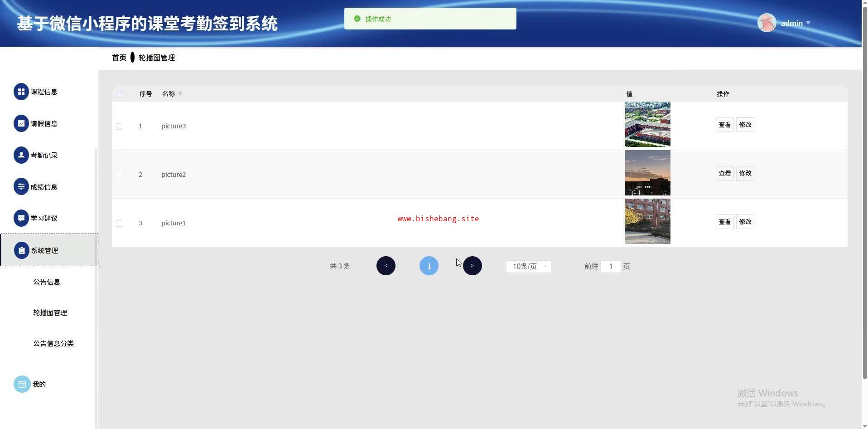The image size is (868, 429).
Task: Click 查看 for picture1
Action: (x=725, y=222)
